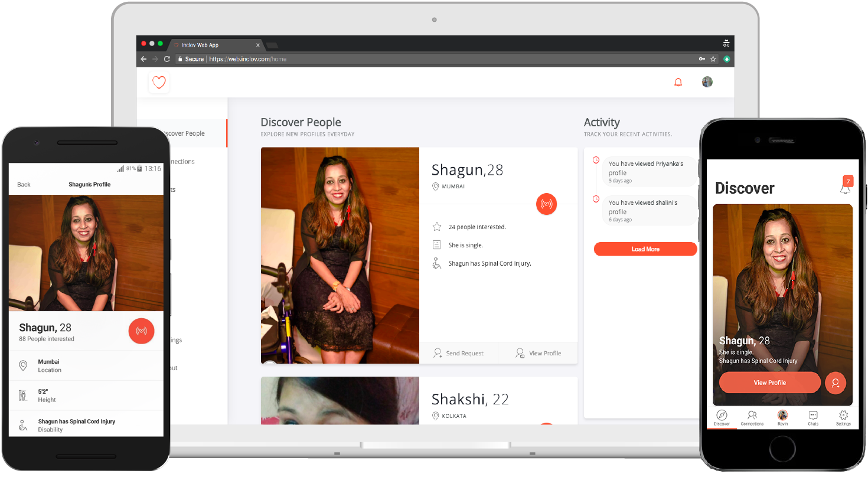Tap Back on Android Shagun's Profile screen
868x477 pixels.
(24, 185)
